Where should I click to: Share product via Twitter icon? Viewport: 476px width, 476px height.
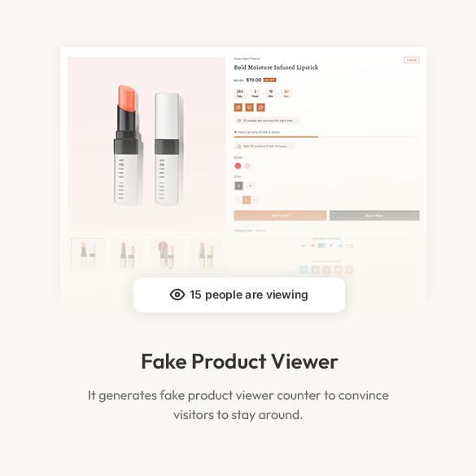pyautogui.click(x=304, y=269)
